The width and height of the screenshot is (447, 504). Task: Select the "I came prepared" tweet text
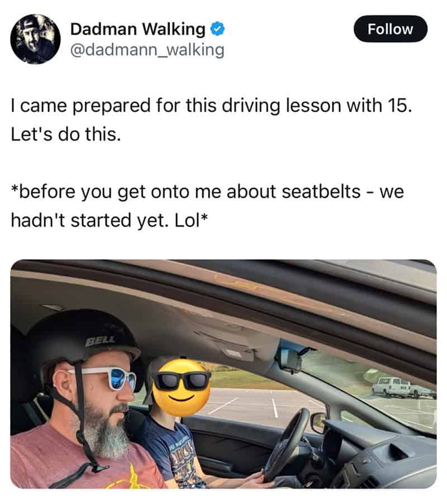point(211,120)
